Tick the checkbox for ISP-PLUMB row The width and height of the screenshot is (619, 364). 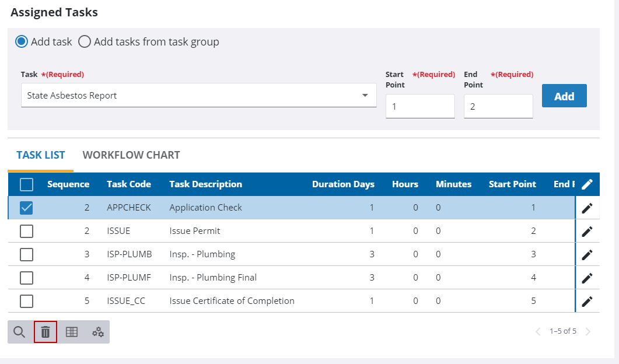[26, 254]
